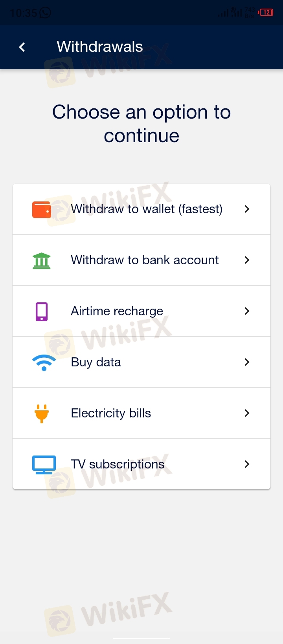Tap the WhatsApp status bar notification icon
Screen dimensions: 283x644
[46, 13]
